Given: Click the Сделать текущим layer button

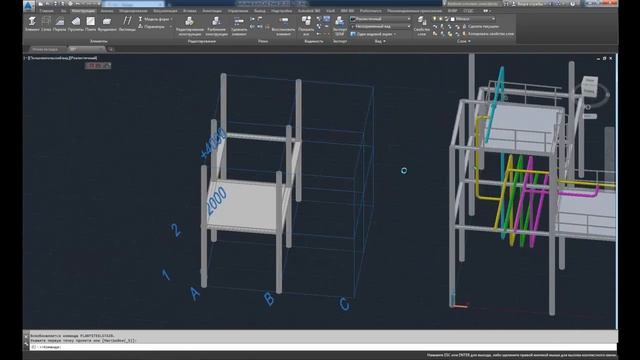Looking at the screenshot, I should tap(480, 27).
